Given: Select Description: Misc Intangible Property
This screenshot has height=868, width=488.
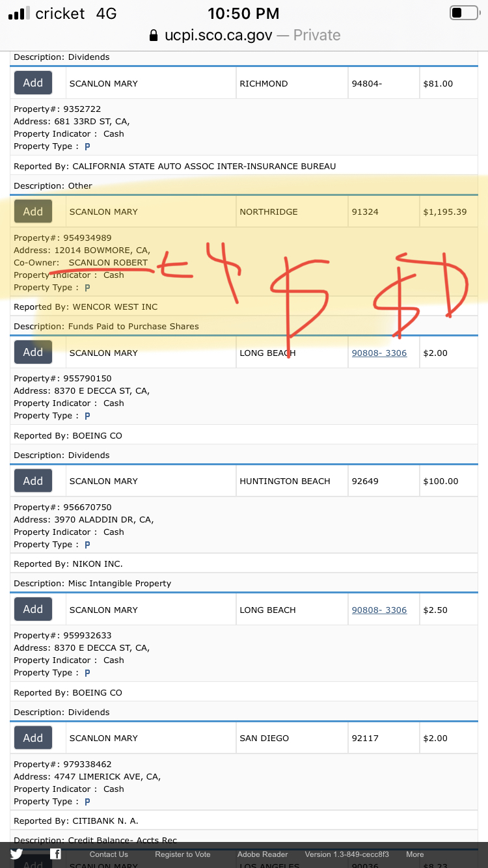Looking at the screenshot, I should click(92, 584).
